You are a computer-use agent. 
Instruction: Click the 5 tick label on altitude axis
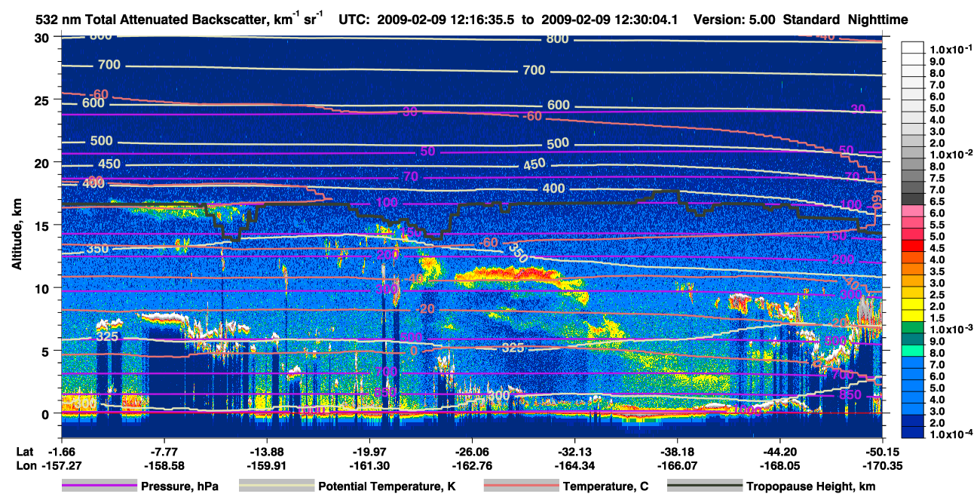[47, 351]
